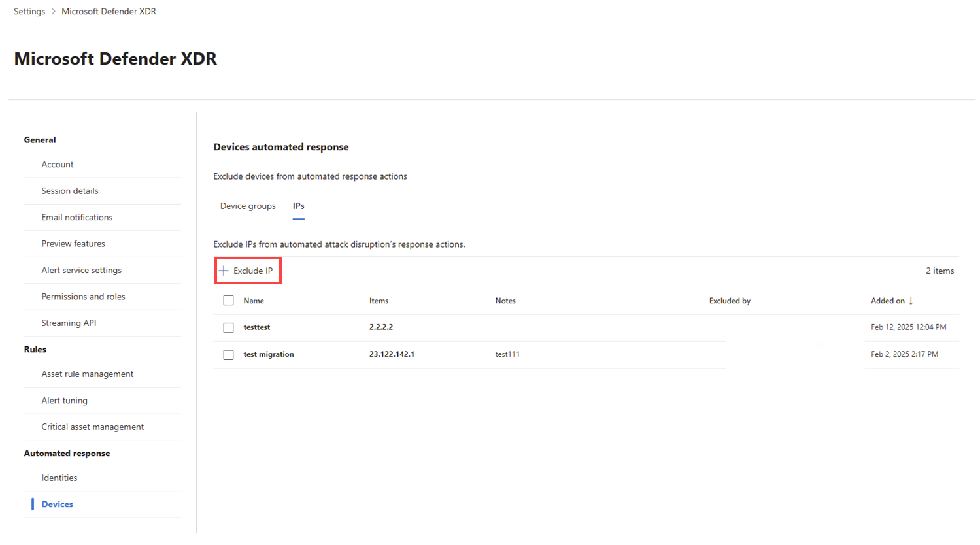Select the IPs tab
Viewport: 980px width, 545px height.
click(298, 206)
